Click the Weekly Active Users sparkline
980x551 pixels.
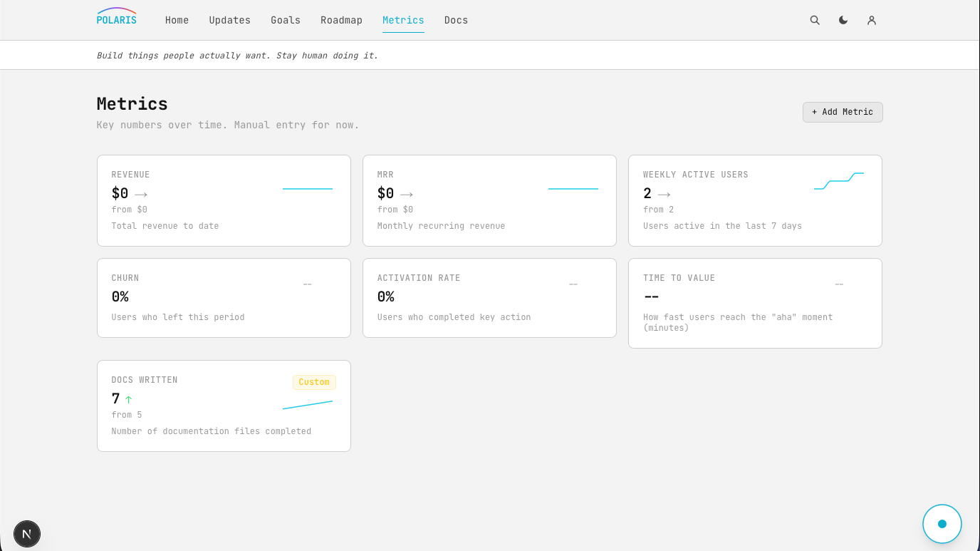[839, 181]
